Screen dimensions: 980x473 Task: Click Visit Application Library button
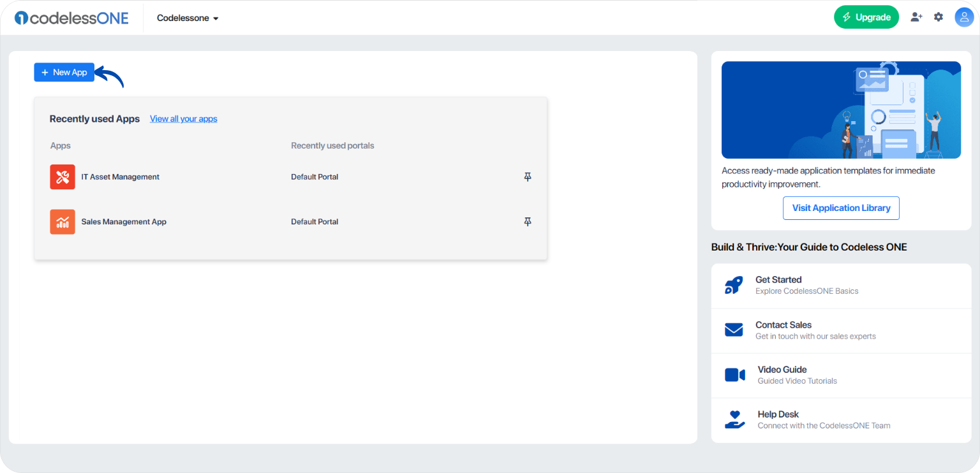(x=841, y=208)
